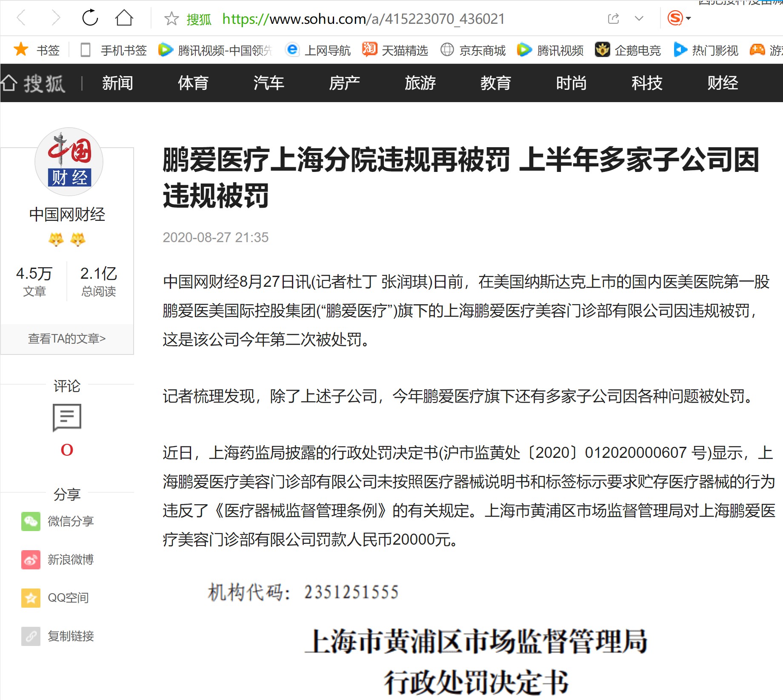
Task: Bookmark this page with the star icon
Action: point(171,19)
